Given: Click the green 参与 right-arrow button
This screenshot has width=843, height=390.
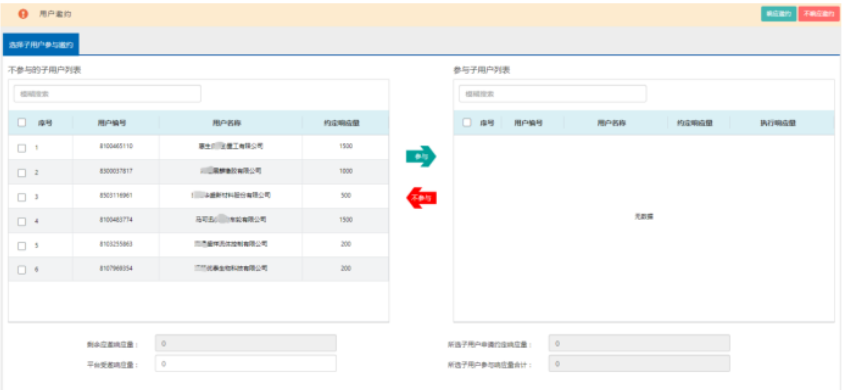Looking at the screenshot, I should click(420, 157).
